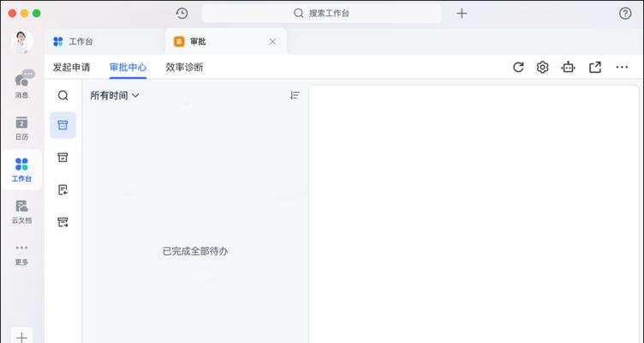Click the search icon in approval panel
The height and width of the screenshot is (343, 644).
(63, 95)
